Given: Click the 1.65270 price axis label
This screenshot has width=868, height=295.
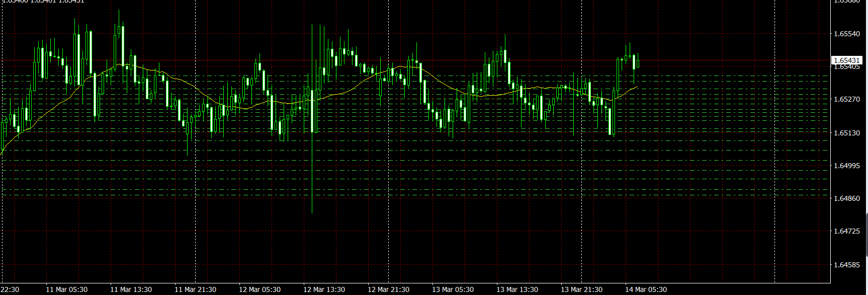Looking at the screenshot, I should pyautogui.click(x=847, y=99).
